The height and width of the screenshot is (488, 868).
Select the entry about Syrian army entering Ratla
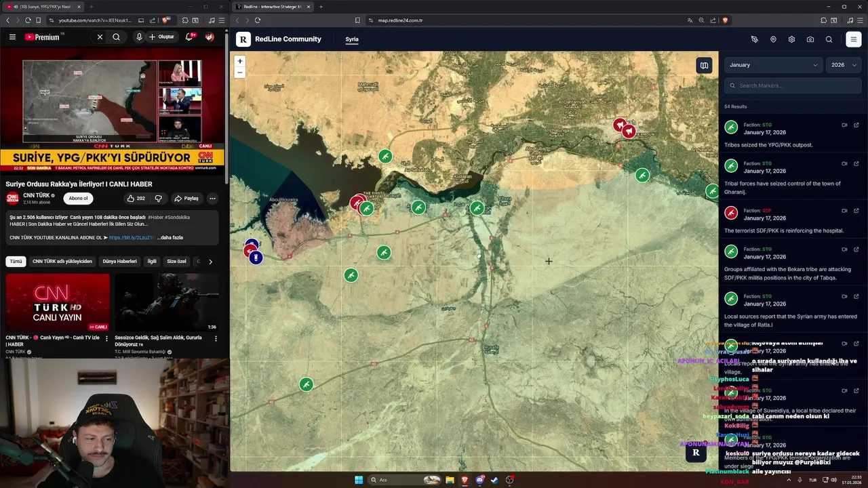[x=792, y=311]
